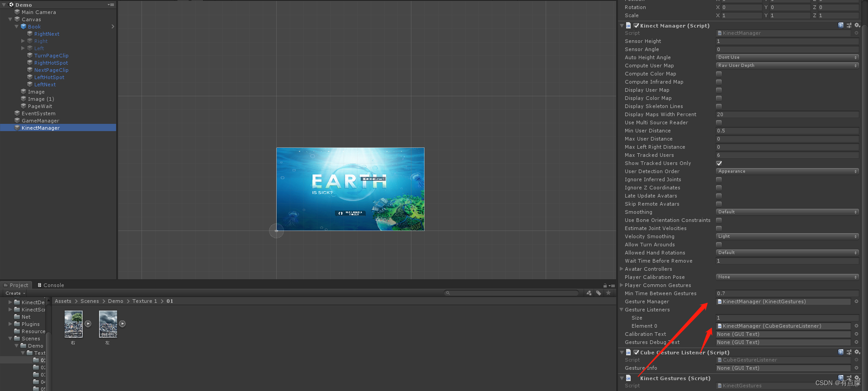Screen dimensions: 868x391
Task: Open Kinect Manager component help icon
Action: tap(840, 25)
